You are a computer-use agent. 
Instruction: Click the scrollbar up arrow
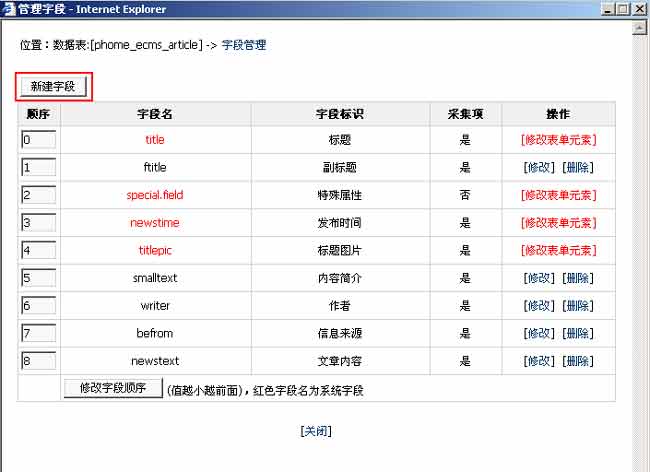641,27
